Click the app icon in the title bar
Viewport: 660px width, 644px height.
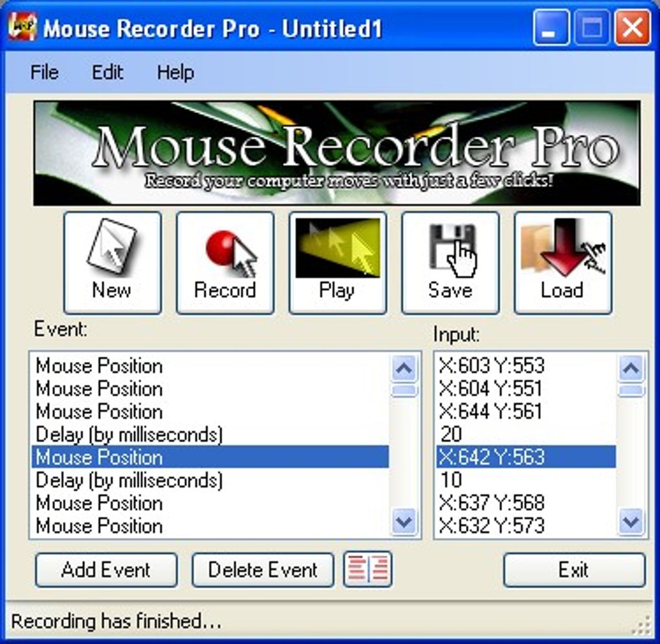(22, 27)
